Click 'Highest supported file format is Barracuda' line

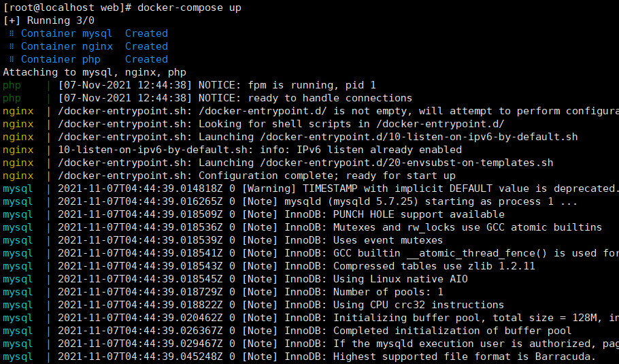[465, 357]
